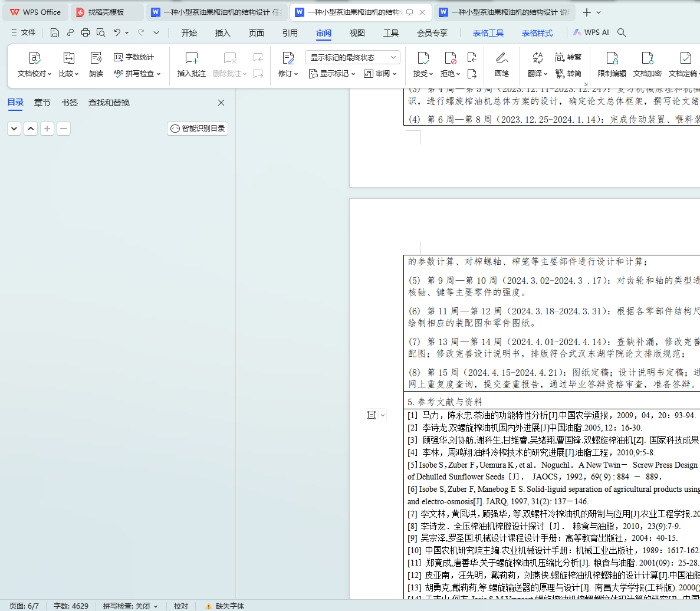700x611 pixels.
Task: Switch to the 插入 ribbon tab
Action: (x=222, y=33)
